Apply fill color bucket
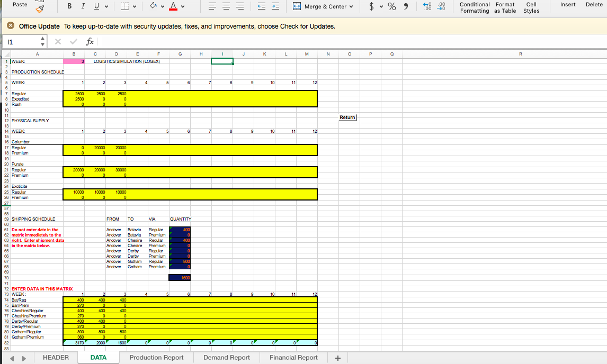Viewport: 607px width, 364px height. [x=153, y=6]
